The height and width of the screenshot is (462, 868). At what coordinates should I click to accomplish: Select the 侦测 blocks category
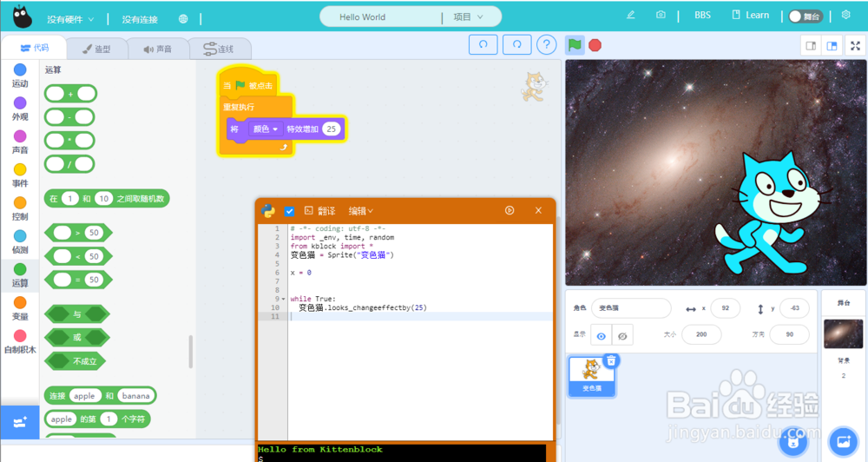20,242
